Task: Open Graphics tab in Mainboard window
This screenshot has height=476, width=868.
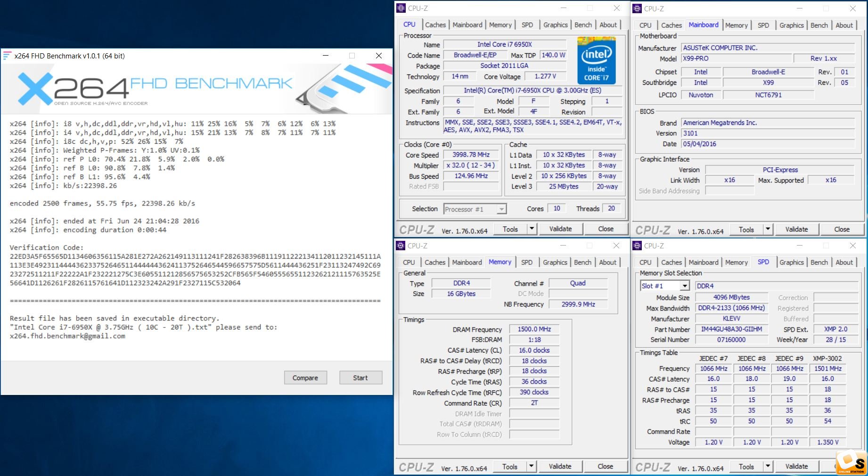Action: [x=792, y=25]
